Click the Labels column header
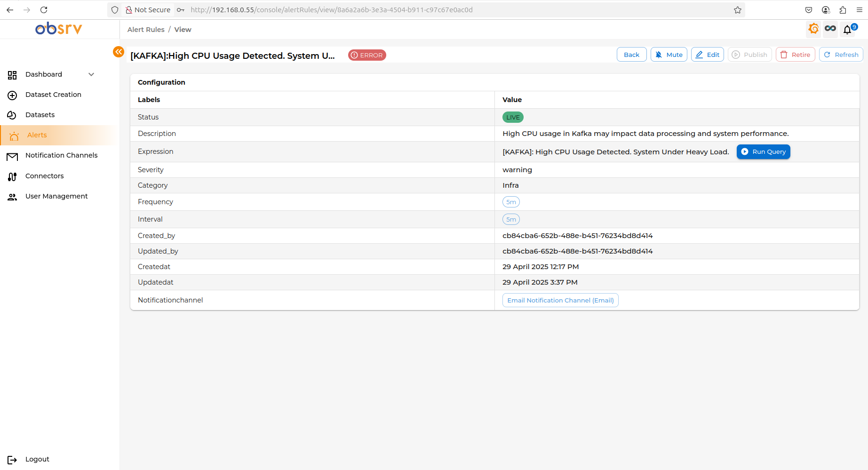Screen dimensions: 868x470 pyautogui.click(x=149, y=100)
